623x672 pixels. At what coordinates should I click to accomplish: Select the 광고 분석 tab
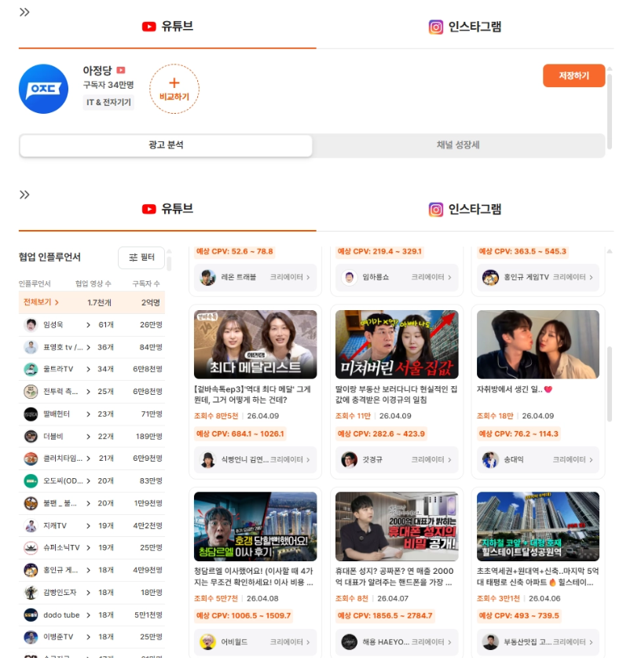(x=166, y=145)
